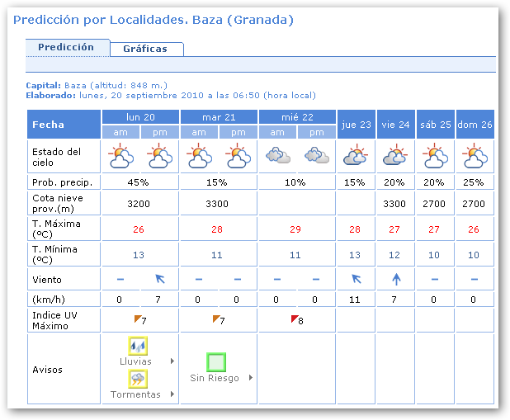Click the Tormentas warning label
This screenshot has width=510, height=420.
(x=135, y=394)
